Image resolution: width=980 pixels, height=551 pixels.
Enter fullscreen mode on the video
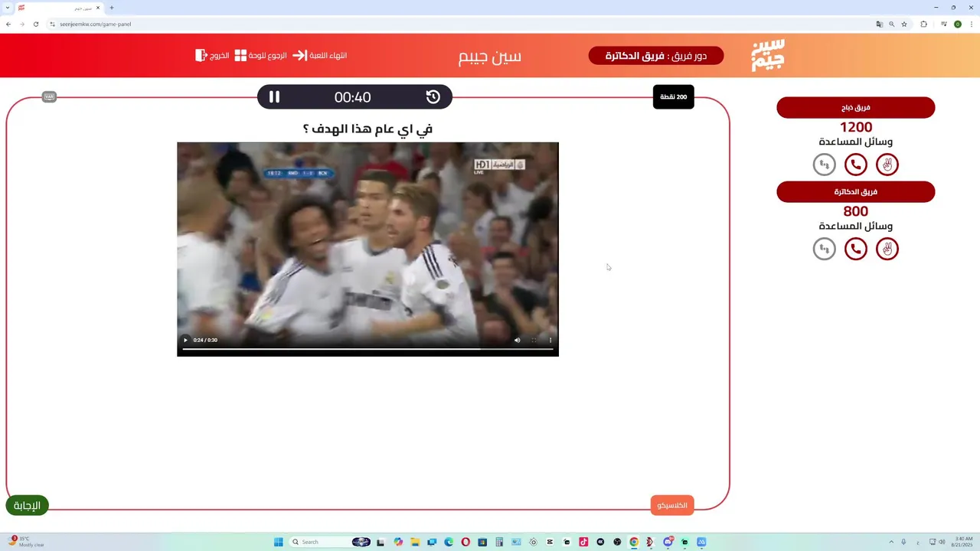(534, 340)
